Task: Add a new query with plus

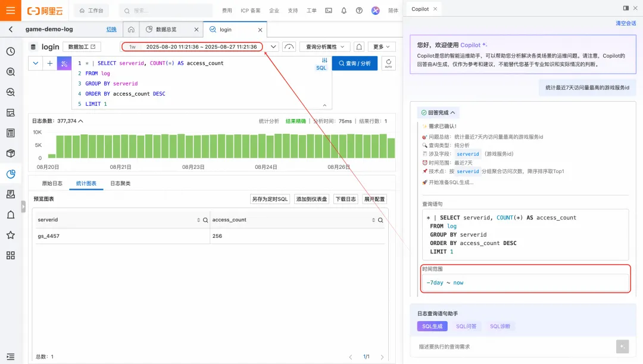Action: 49,64
